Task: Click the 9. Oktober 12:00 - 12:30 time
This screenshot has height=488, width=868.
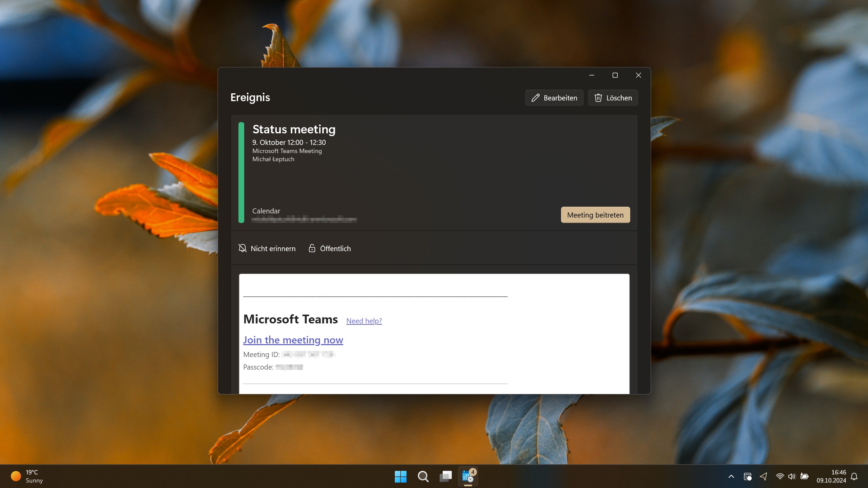Action: pyautogui.click(x=289, y=143)
